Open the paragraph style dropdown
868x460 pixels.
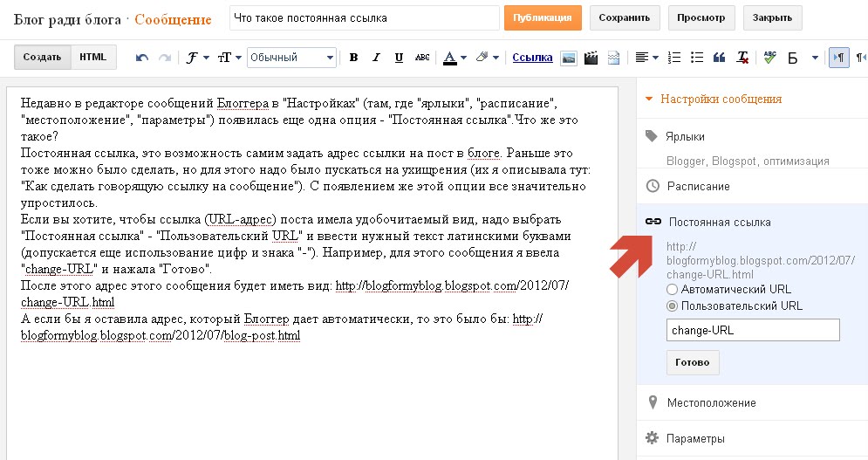point(292,58)
